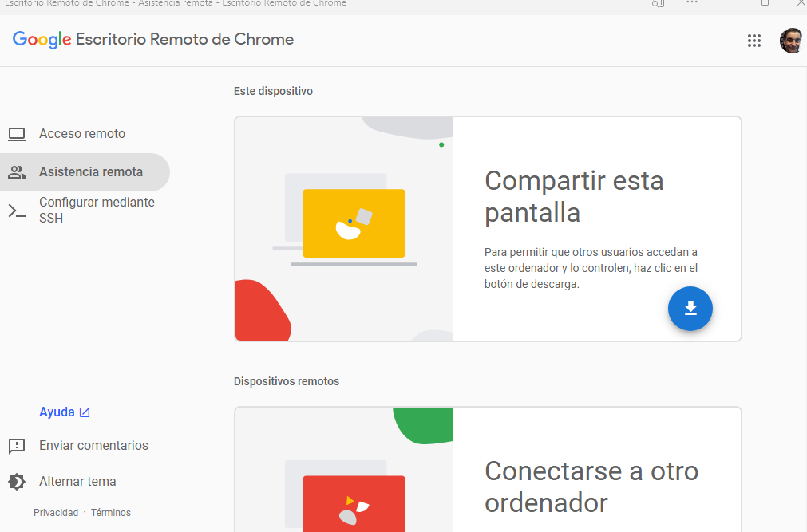Screen dimensions: 807x532
Task: Toggle theme with the Alternar tema icon
Action: 17,482
